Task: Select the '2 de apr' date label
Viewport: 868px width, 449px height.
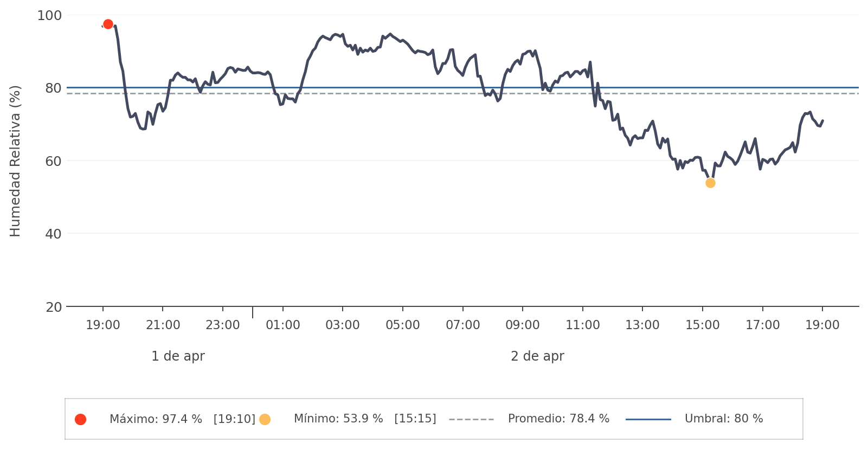Action: coord(537,356)
